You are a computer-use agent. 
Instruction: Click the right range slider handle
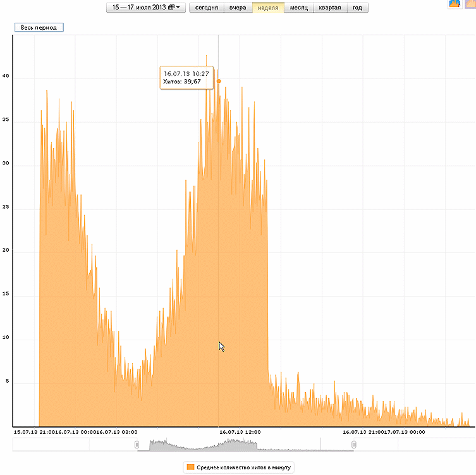point(353,445)
